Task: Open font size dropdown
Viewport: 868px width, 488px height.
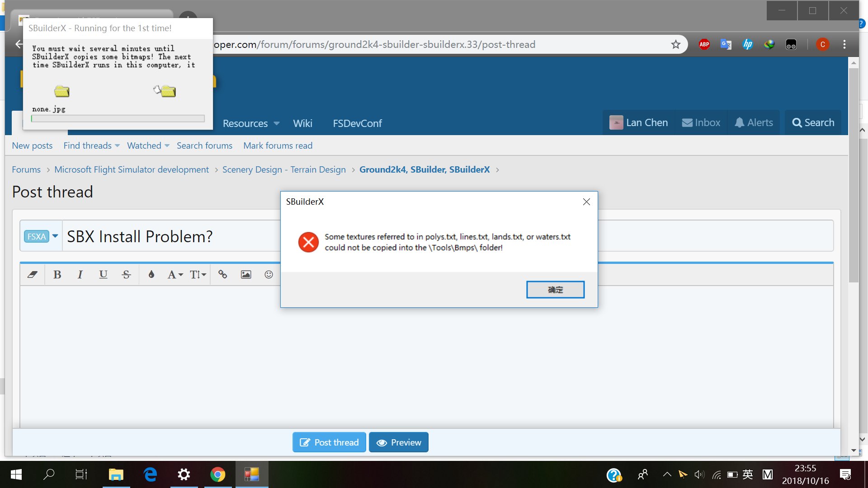Action: tap(198, 274)
